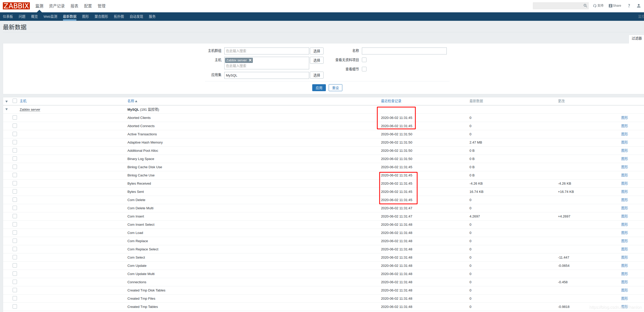Viewport: 644px width, 312px height.
Task: Open the 资产记录 top menu
Action: [x=57, y=6]
